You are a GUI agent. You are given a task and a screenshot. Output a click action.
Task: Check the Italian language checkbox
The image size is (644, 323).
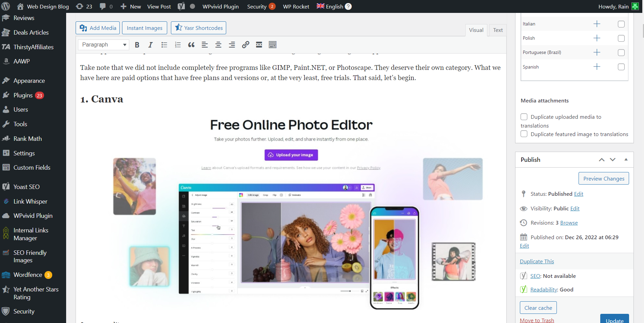click(x=621, y=24)
